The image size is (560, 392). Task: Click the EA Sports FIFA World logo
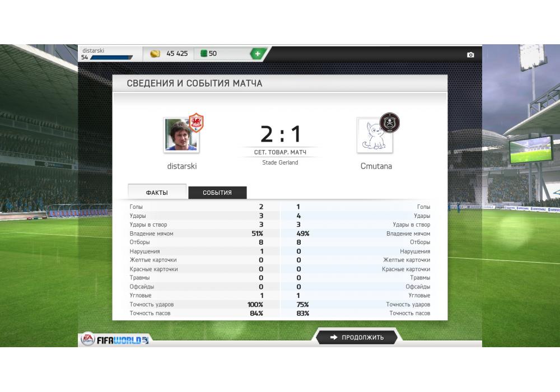click(x=114, y=339)
